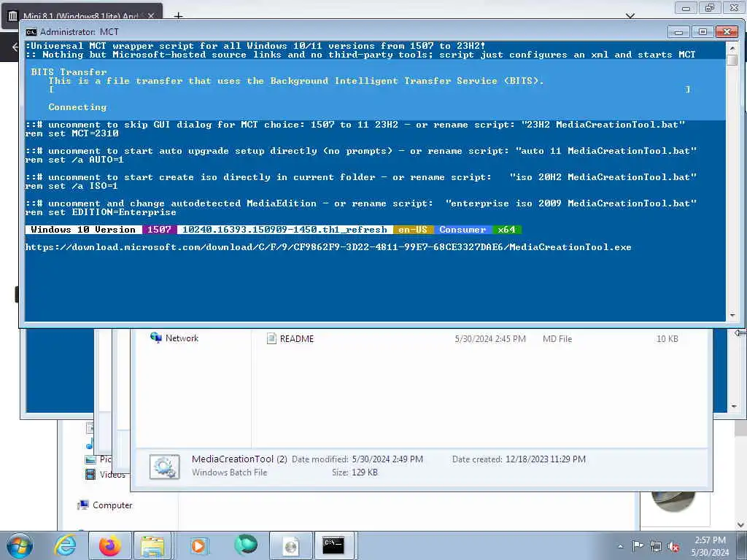Click the Network icon in navigation pane
This screenshot has width=747, height=560.
pyautogui.click(x=156, y=338)
